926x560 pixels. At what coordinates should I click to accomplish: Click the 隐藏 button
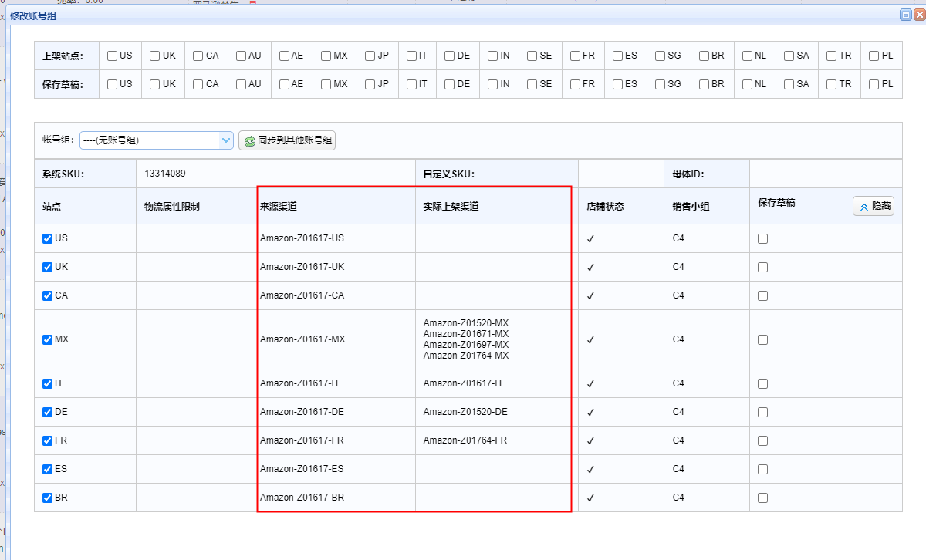tap(874, 206)
